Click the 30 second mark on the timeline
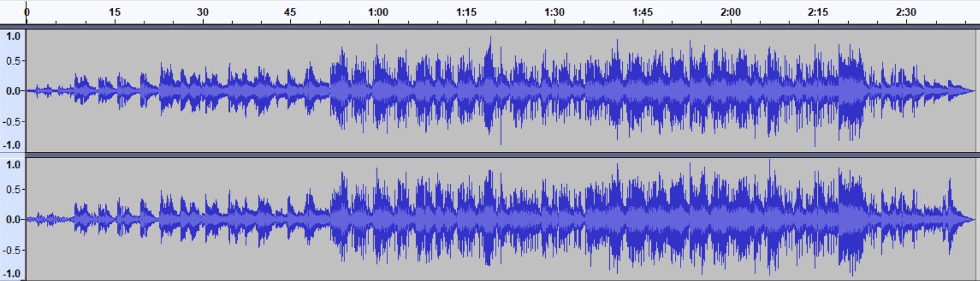The height and width of the screenshot is (281, 980). coord(203,12)
